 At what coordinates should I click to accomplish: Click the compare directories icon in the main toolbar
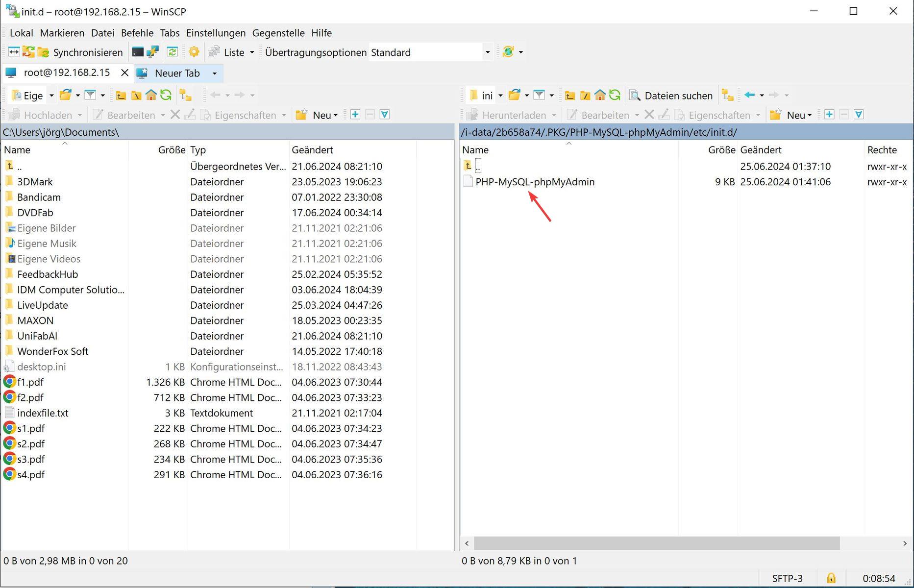click(x=14, y=52)
